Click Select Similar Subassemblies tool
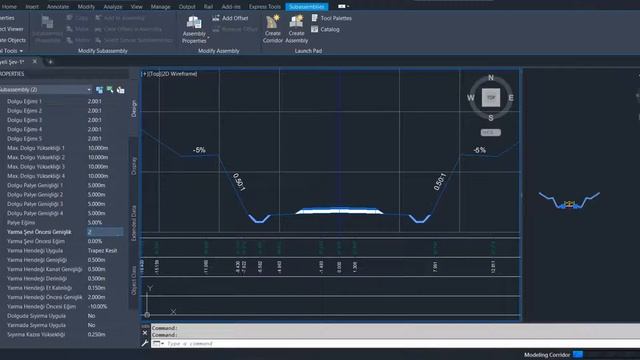 point(134,40)
